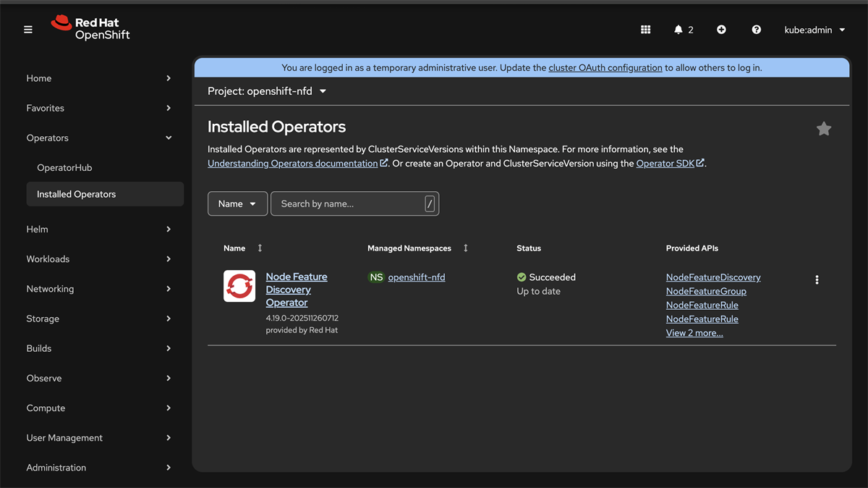Open the application launcher grid icon

point(646,30)
